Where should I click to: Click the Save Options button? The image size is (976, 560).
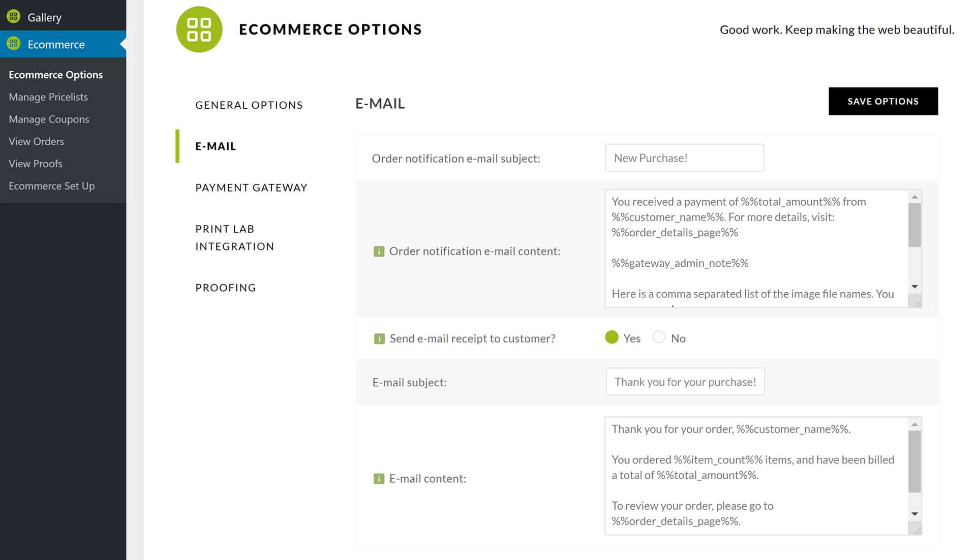pos(883,101)
